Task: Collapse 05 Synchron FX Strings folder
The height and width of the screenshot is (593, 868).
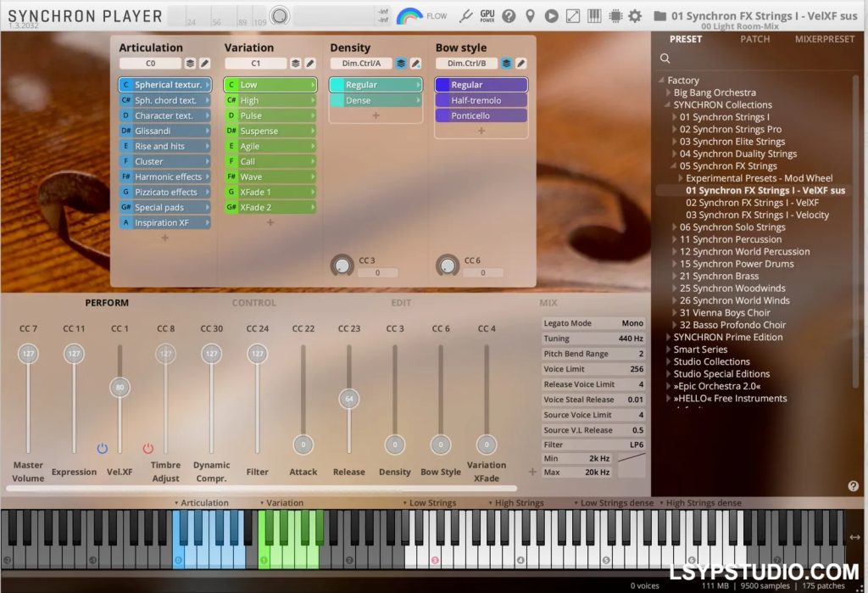Action: click(x=674, y=165)
